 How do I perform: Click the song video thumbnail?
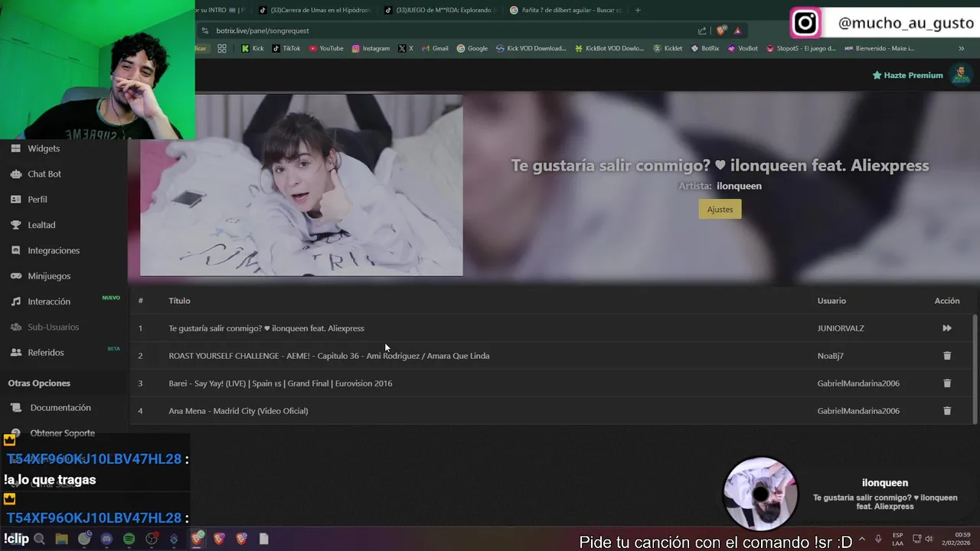pyautogui.click(x=302, y=184)
